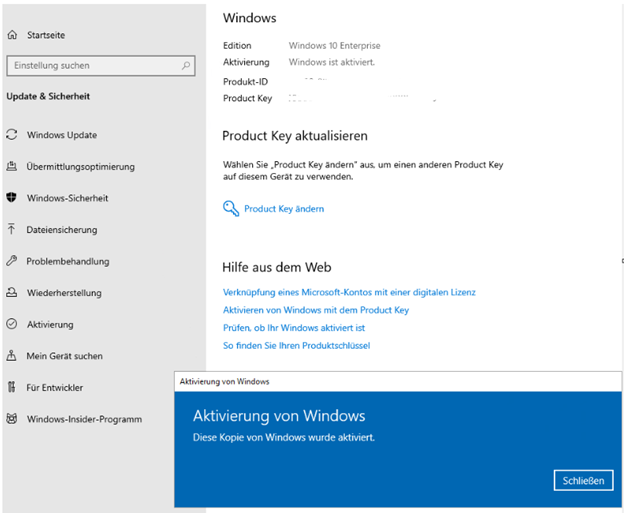Go to Für Entwickler settings
624x513 pixels.
(x=55, y=387)
